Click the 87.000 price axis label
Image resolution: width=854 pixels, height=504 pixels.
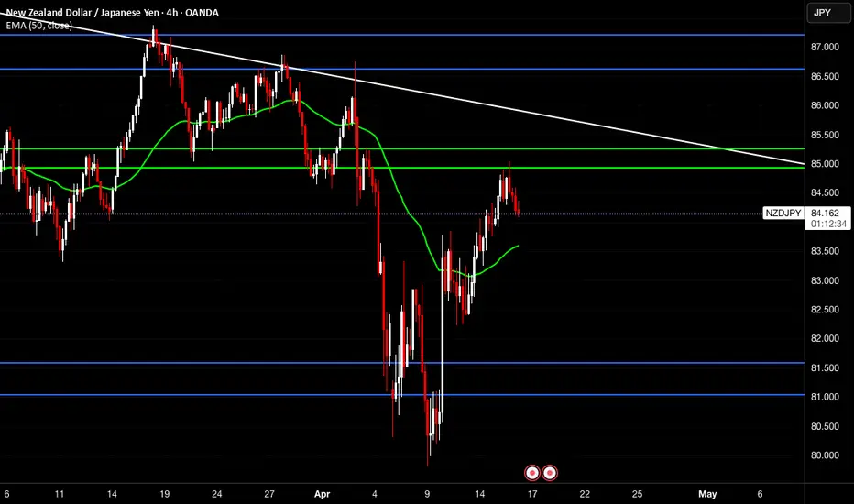tap(825, 48)
